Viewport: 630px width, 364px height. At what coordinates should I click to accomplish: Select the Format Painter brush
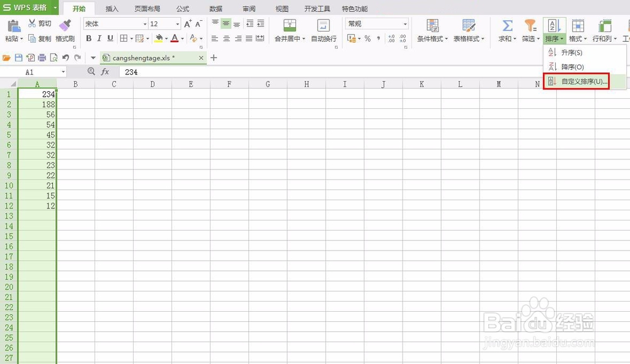[x=65, y=25]
